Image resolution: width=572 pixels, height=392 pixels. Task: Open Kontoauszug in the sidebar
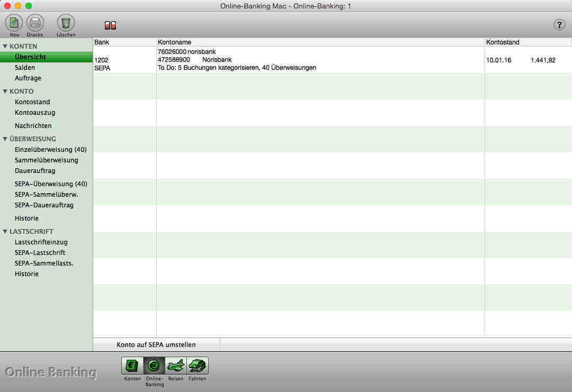35,113
